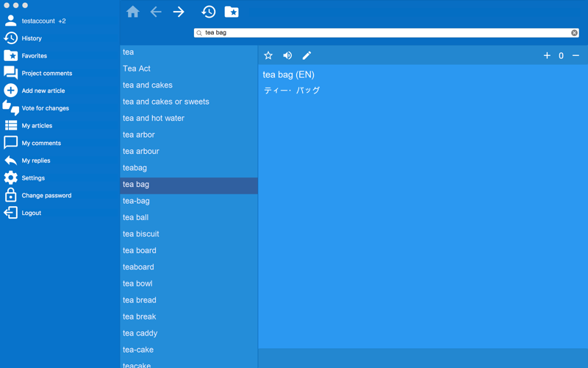Click the forward arrow navigation icon
Image resolution: width=588 pixels, height=368 pixels.
click(x=179, y=12)
